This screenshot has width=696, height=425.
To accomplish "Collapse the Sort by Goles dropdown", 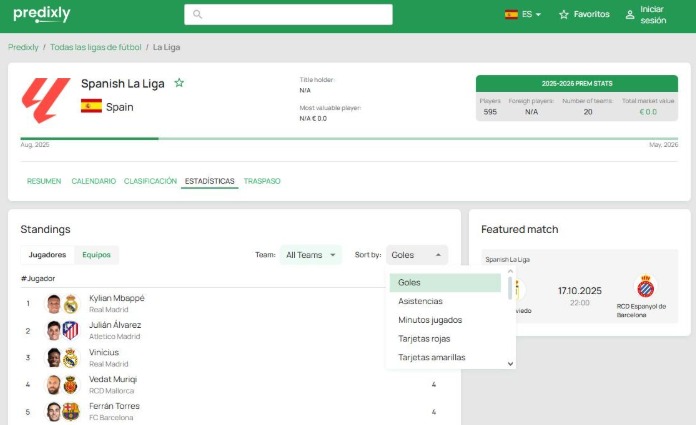I will (417, 255).
